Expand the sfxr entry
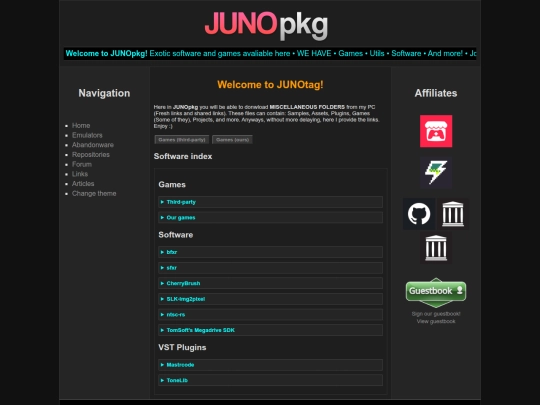The image size is (540, 405). pos(270,268)
